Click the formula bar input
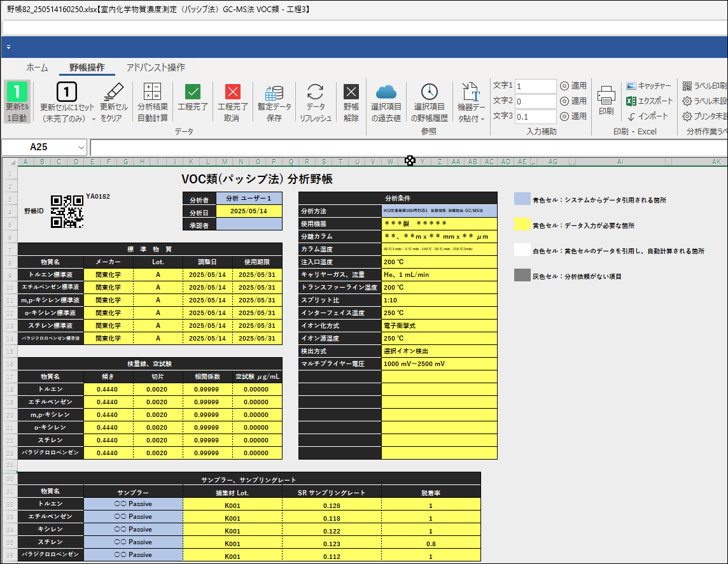This screenshot has width=728, height=564. pyautogui.click(x=409, y=147)
